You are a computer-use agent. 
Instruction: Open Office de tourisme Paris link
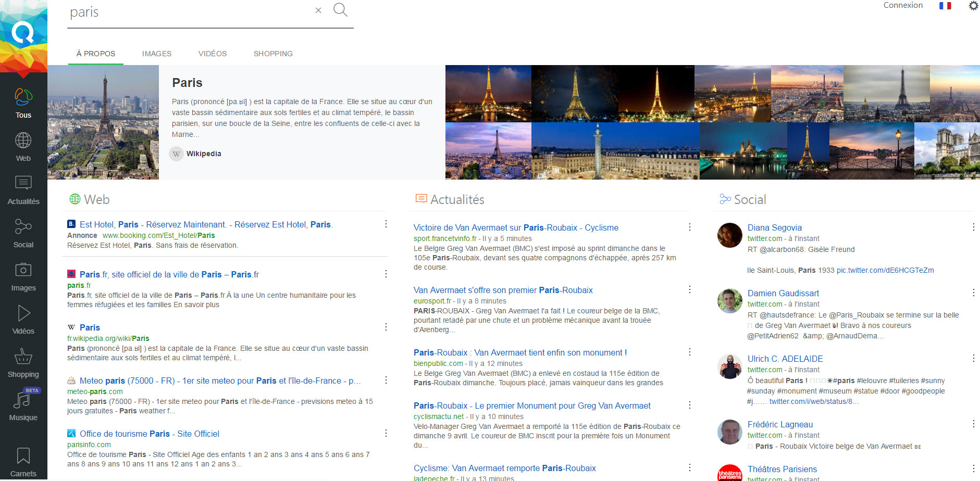pos(150,434)
